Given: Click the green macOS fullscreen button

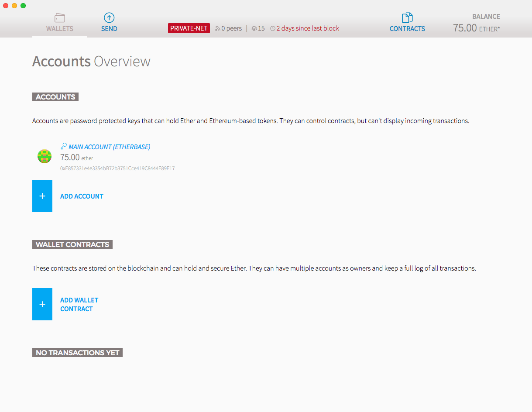Looking at the screenshot, I should pos(23,6).
